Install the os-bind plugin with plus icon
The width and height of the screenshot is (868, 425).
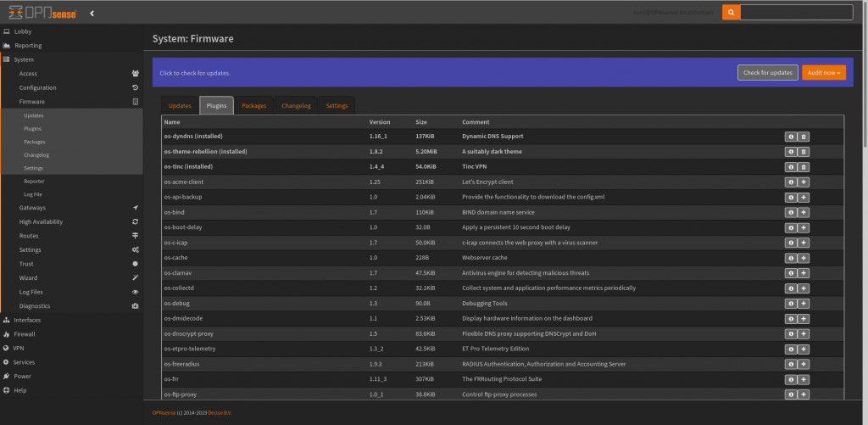(x=804, y=213)
